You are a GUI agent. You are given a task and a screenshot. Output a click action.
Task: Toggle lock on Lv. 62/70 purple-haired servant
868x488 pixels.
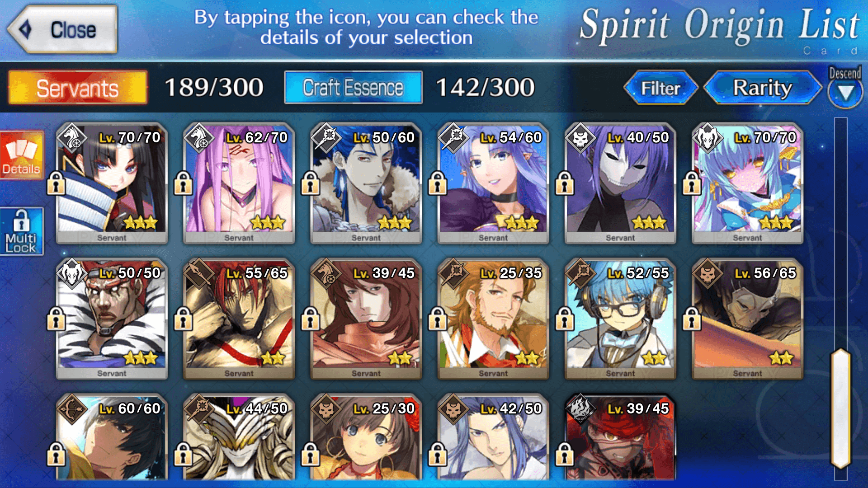183,183
